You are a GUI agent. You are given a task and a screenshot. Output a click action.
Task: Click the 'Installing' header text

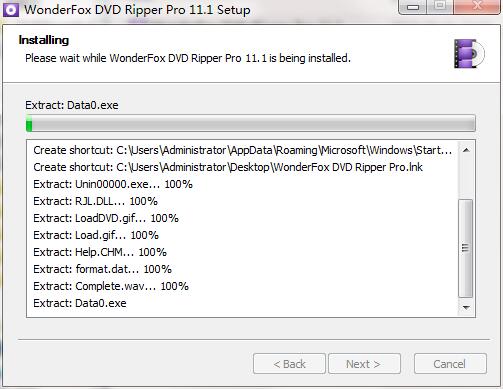[x=44, y=40]
